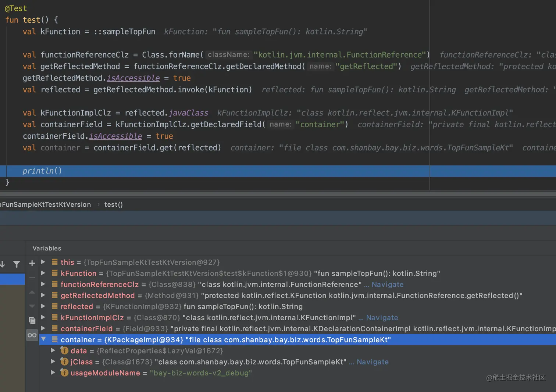Click the funnel filter icon

[17, 264]
